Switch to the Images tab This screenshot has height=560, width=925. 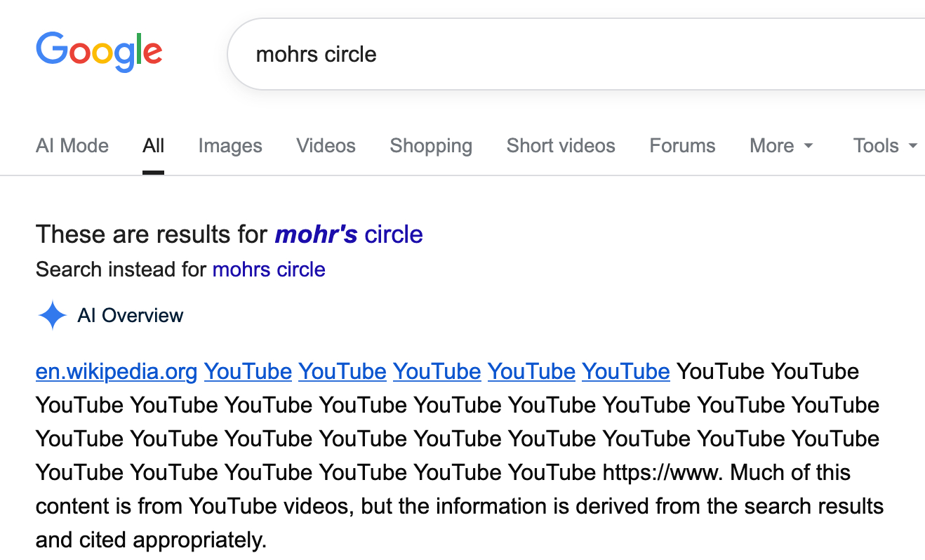click(x=230, y=146)
